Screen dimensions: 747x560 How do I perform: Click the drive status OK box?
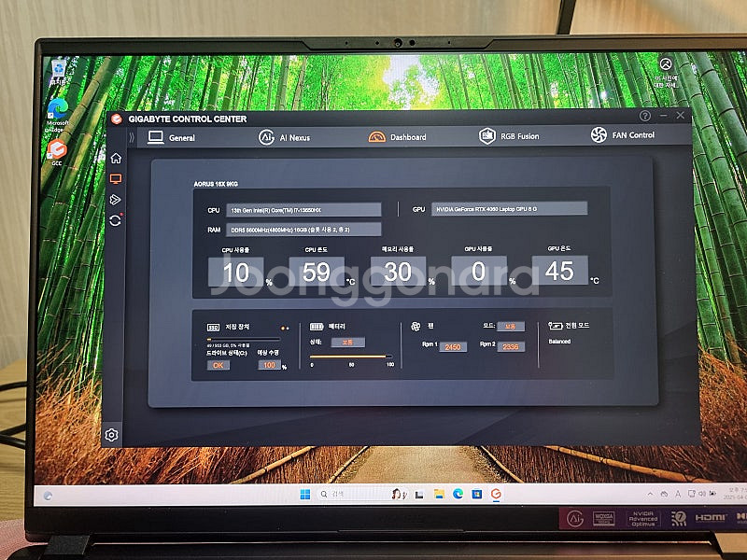218,365
